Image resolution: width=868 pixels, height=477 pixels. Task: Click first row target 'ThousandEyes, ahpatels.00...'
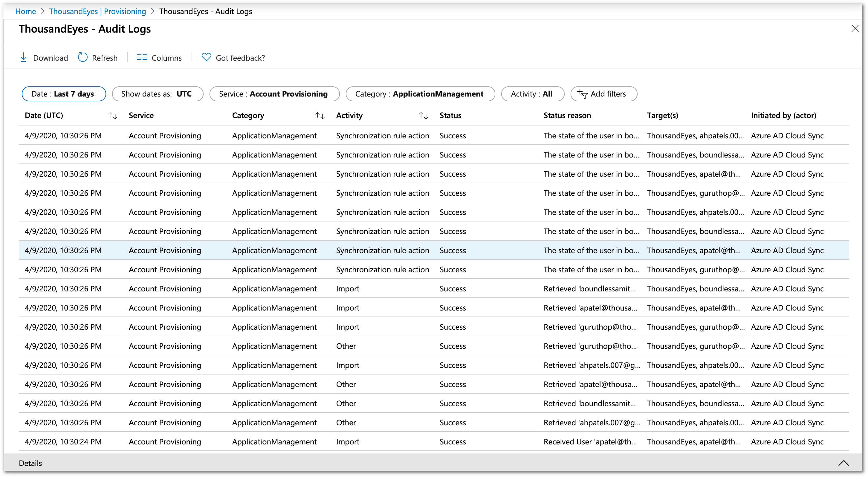tap(696, 136)
